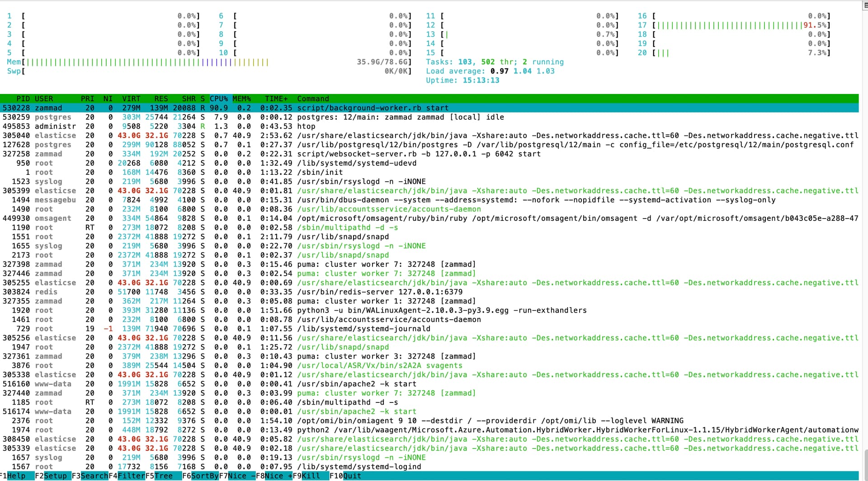The height and width of the screenshot is (481, 868).
Task: Click F7 Nice minus
Action: pos(237,476)
